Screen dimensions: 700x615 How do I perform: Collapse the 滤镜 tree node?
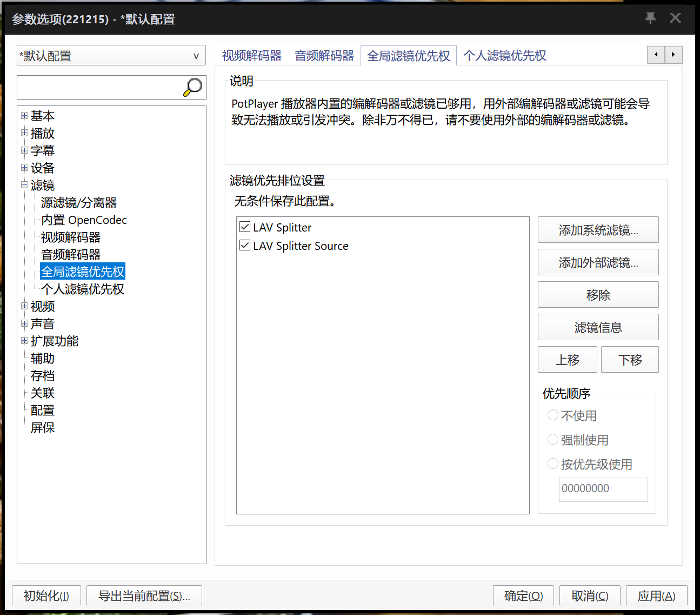pyautogui.click(x=25, y=185)
